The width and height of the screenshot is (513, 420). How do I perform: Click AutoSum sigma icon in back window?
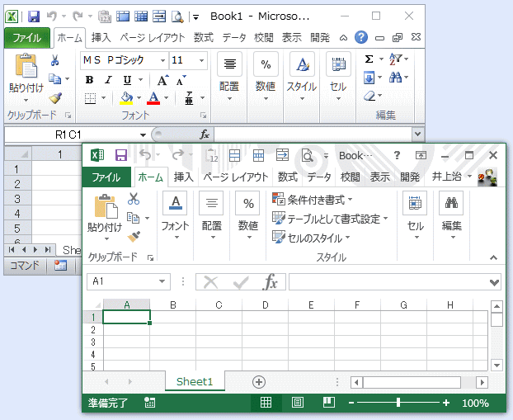369,59
